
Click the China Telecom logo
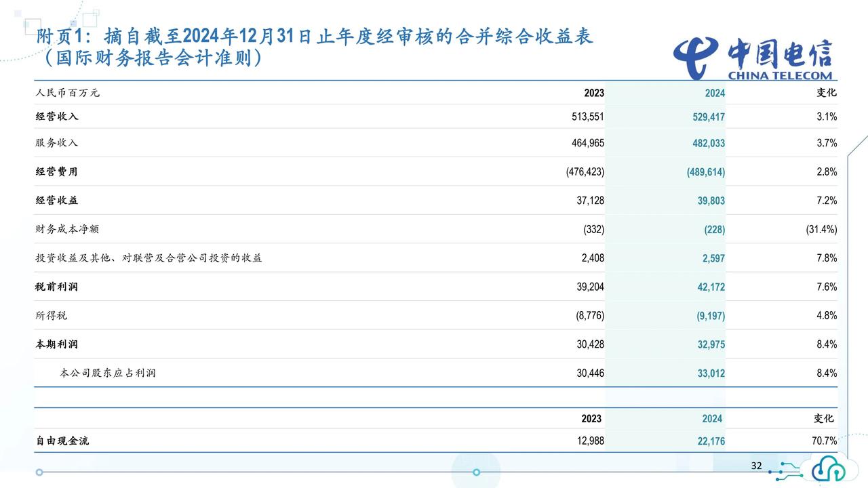pos(753,59)
